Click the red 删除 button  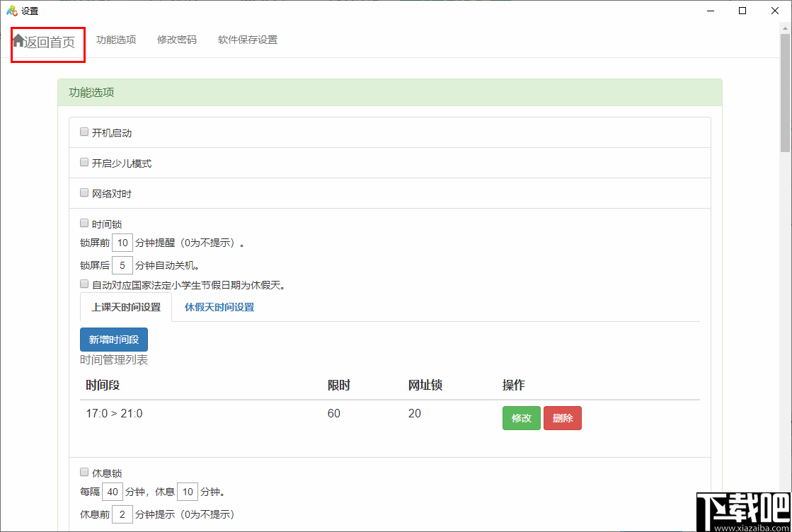(563, 418)
